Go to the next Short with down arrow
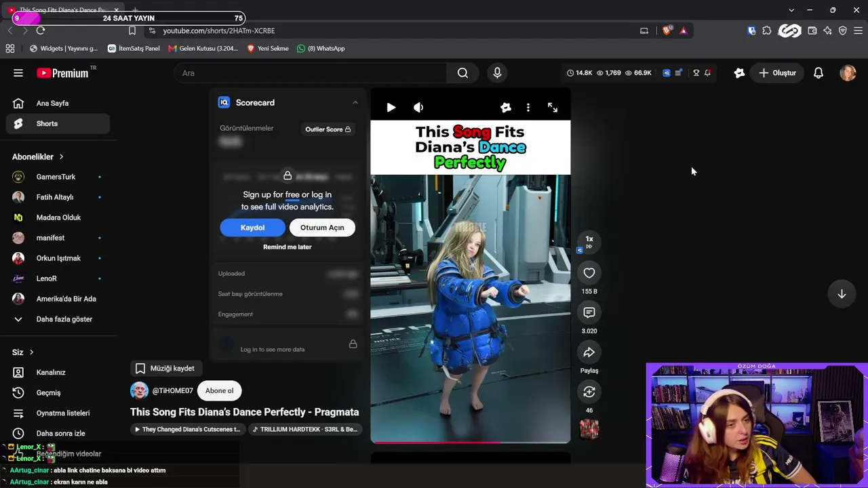 tap(842, 294)
